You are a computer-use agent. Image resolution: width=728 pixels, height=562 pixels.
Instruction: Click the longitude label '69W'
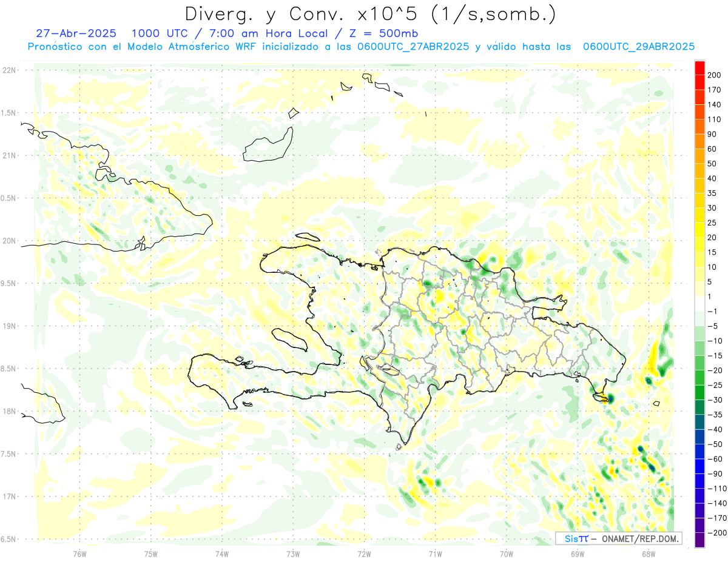[x=578, y=554]
